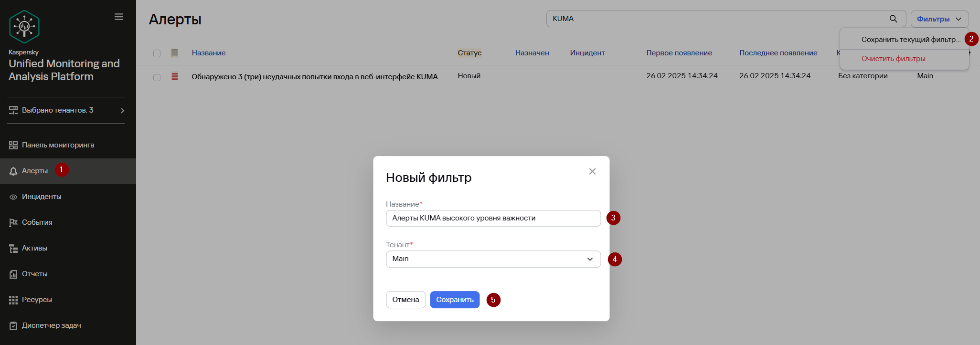Click the bell icon for Алерты
Viewport: 980px width, 345px height.
click(13, 171)
